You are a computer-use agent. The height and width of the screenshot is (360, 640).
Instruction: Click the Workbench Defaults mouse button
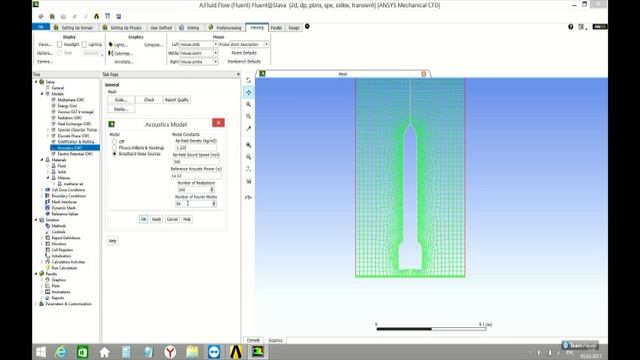point(244,62)
